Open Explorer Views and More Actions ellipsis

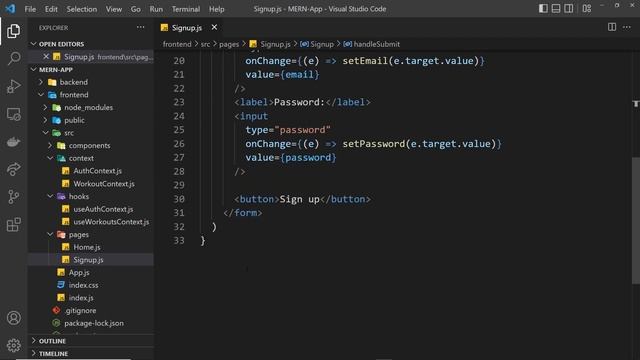(140, 27)
